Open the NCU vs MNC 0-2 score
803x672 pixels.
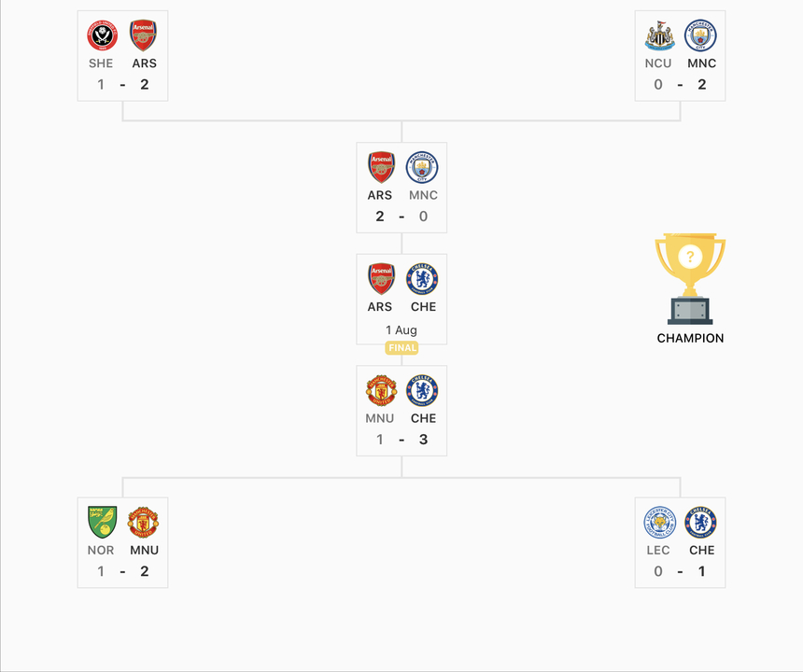tap(680, 85)
